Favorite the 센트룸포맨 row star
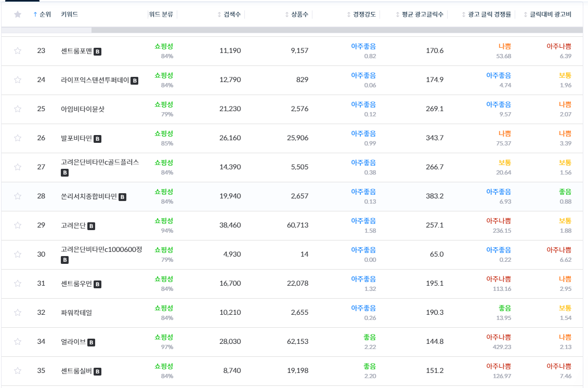588x388 pixels. 18,50
